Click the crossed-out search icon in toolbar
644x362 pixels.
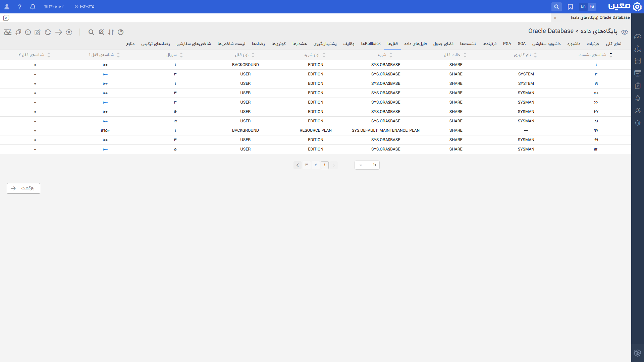point(101,32)
